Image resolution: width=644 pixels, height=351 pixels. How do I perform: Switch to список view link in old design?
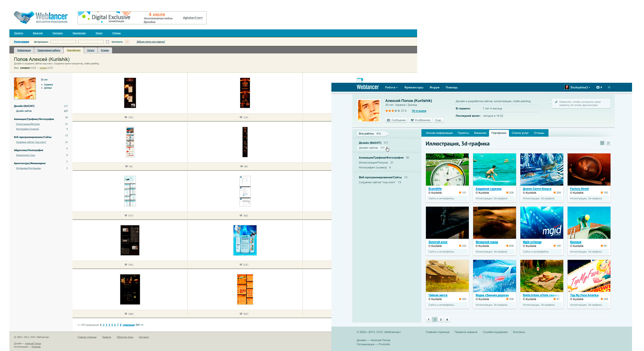pos(43,68)
